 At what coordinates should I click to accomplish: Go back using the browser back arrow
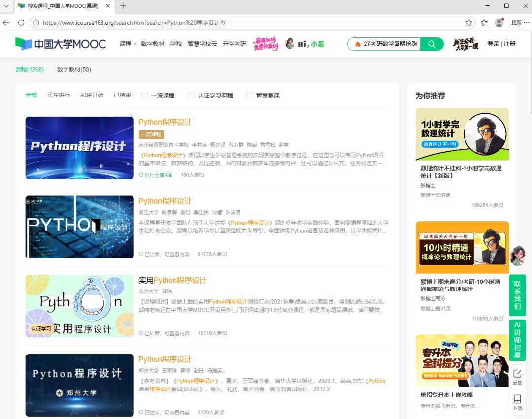point(6,23)
